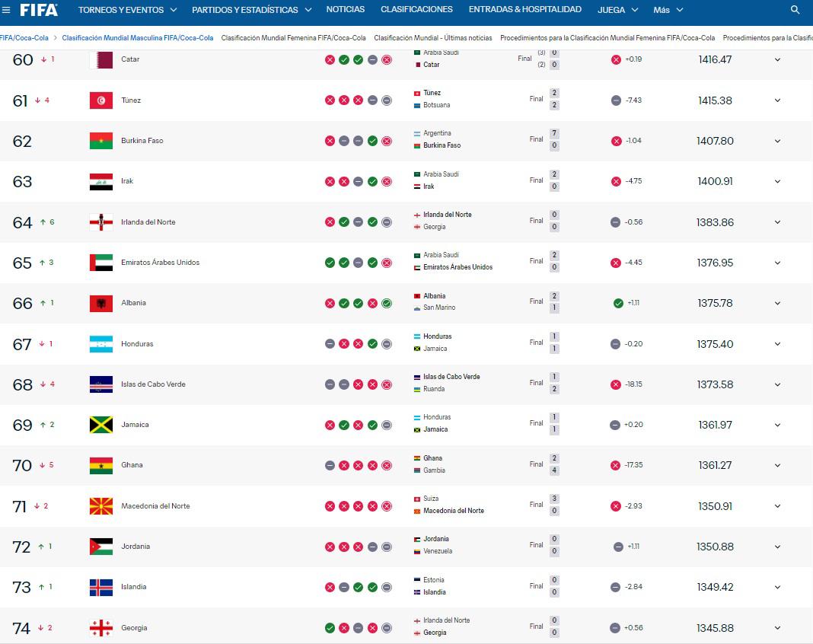This screenshot has height=644, width=813.
Task: Click the Burkina Faso flag
Action: click(101, 141)
